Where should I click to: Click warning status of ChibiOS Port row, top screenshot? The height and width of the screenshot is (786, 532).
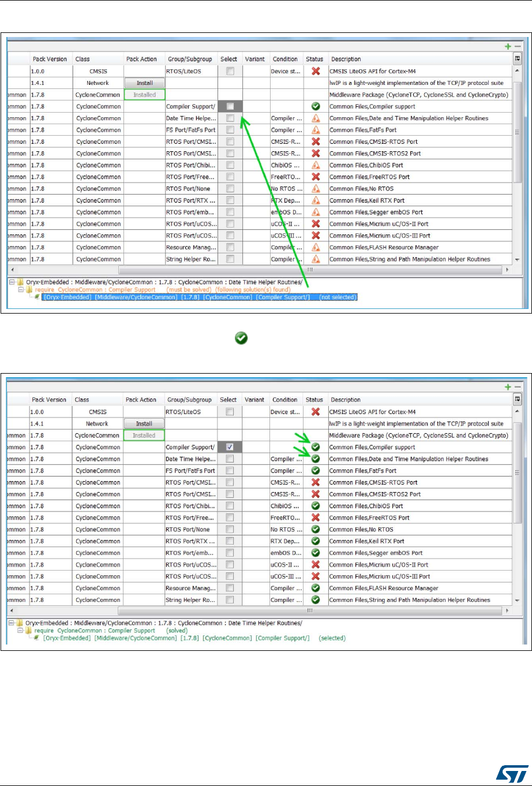[315, 165]
